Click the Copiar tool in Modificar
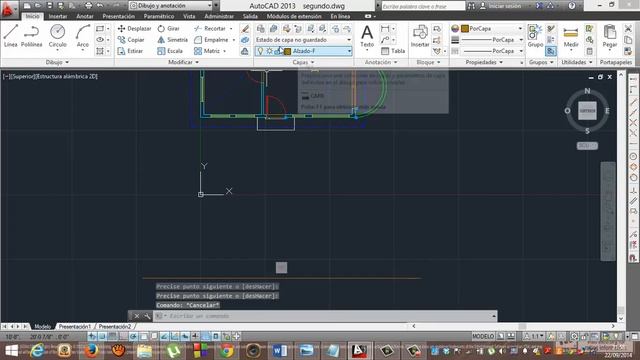The height and width of the screenshot is (360, 640). tap(131, 40)
